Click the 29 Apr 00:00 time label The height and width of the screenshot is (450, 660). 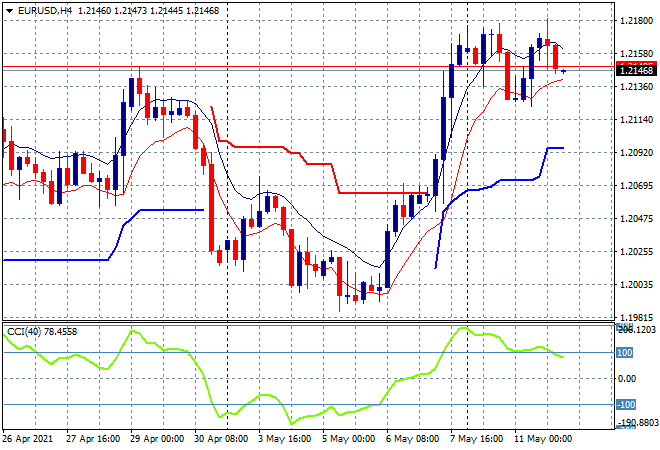coord(157,439)
